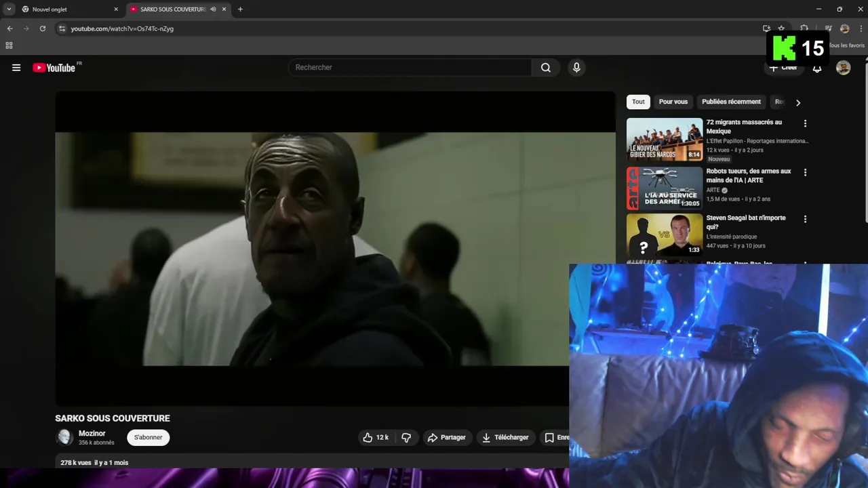The width and height of the screenshot is (868, 488).
Task: Close the Nouvel onglet tab
Action: [x=116, y=9]
